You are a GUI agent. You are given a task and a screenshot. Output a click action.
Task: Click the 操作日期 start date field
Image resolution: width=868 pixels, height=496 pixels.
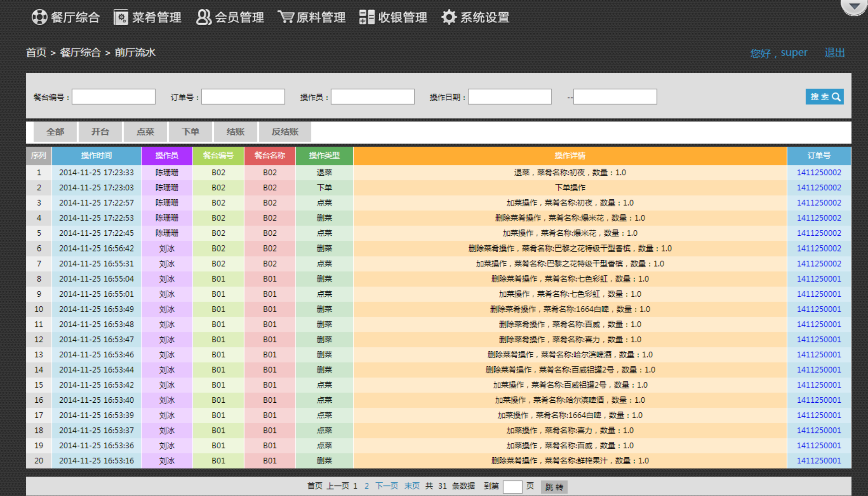(x=510, y=97)
